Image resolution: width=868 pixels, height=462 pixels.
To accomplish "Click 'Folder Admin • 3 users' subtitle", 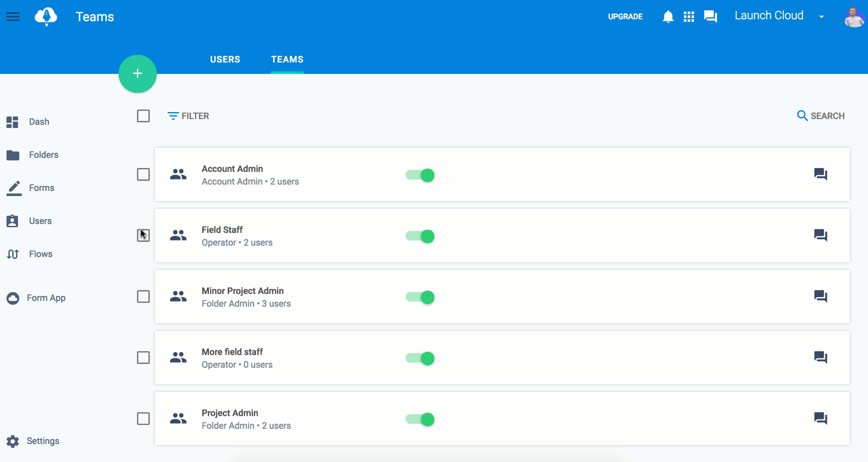I will pos(246,304).
